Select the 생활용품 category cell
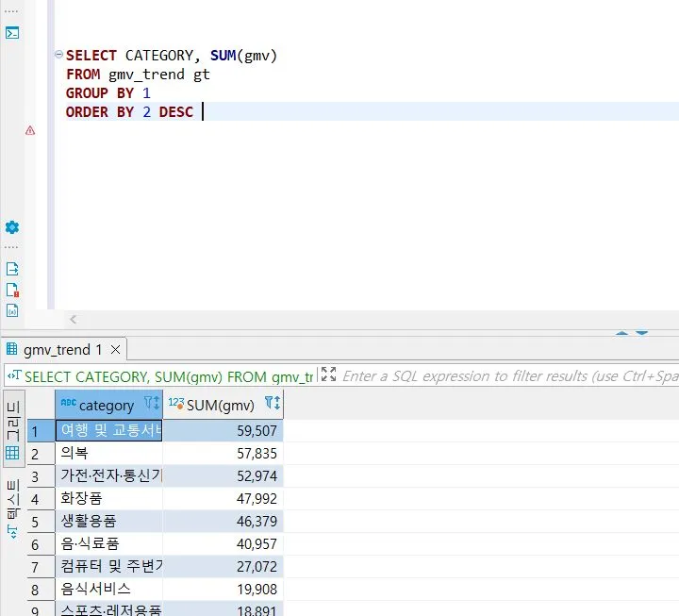The width and height of the screenshot is (679, 616). pos(109,521)
